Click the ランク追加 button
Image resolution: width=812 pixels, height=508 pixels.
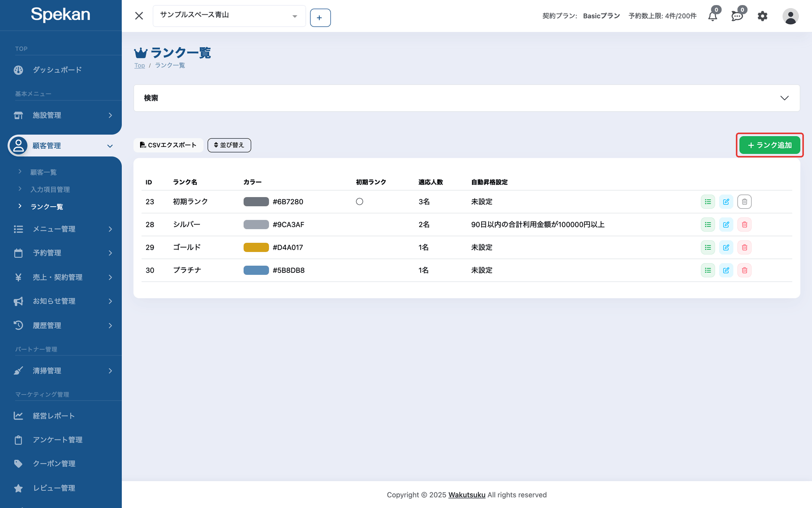tap(770, 145)
